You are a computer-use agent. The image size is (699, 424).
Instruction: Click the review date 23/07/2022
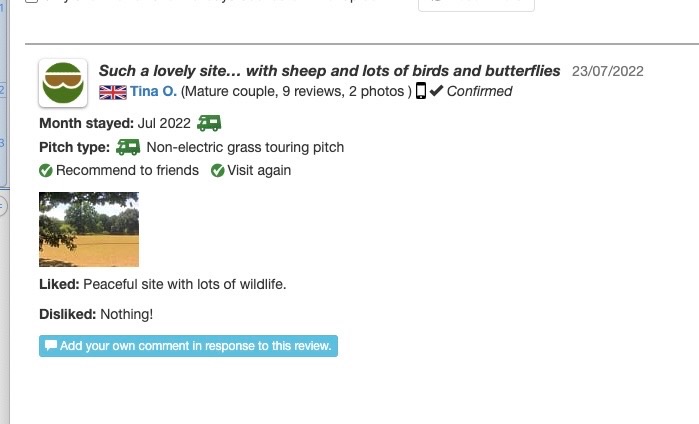pyautogui.click(x=607, y=71)
